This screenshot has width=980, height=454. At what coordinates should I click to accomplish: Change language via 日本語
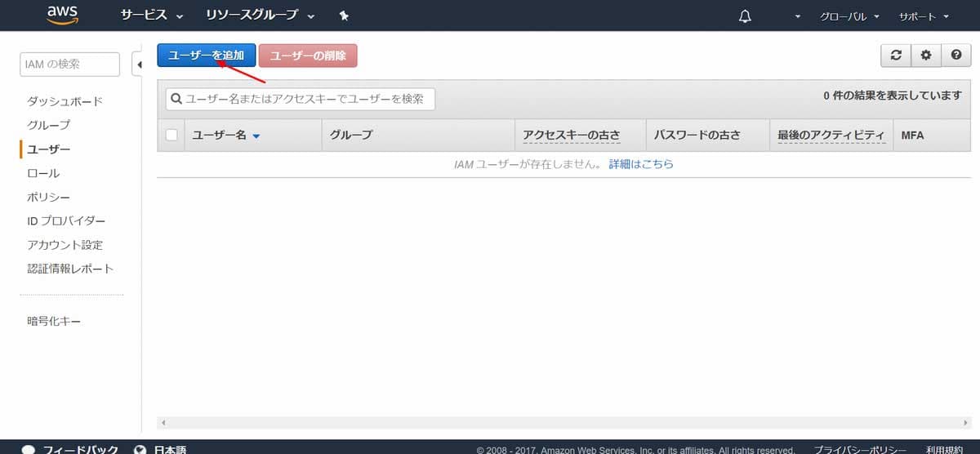(x=170, y=450)
